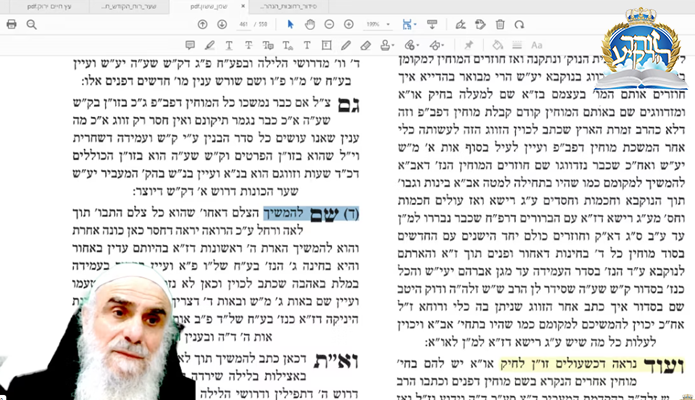
Task: Add a sticky note comment
Action: [192, 45]
